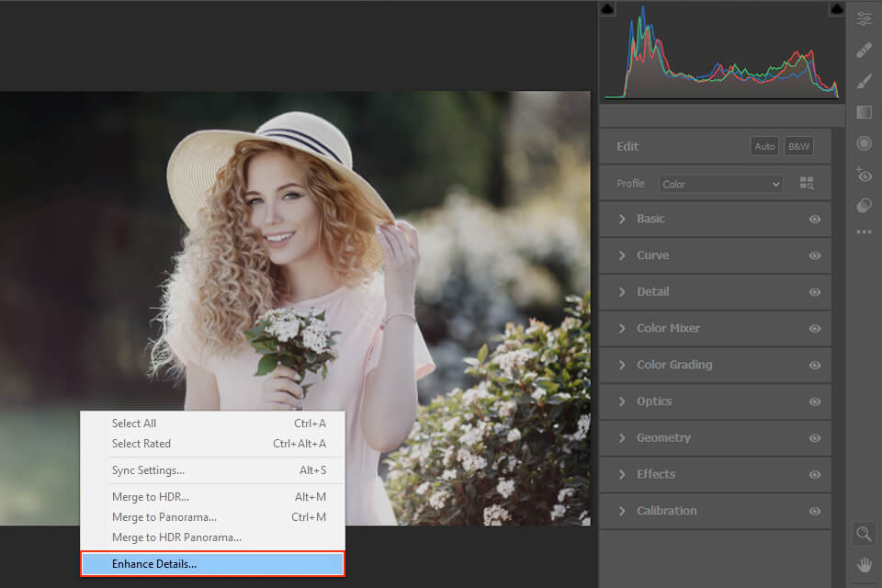882x588 pixels.
Task: Toggle visibility eye for Effects panel
Action: coord(814,475)
